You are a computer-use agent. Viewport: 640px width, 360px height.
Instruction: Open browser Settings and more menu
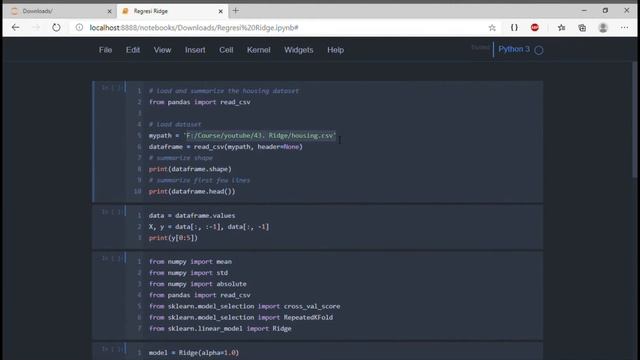624,27
